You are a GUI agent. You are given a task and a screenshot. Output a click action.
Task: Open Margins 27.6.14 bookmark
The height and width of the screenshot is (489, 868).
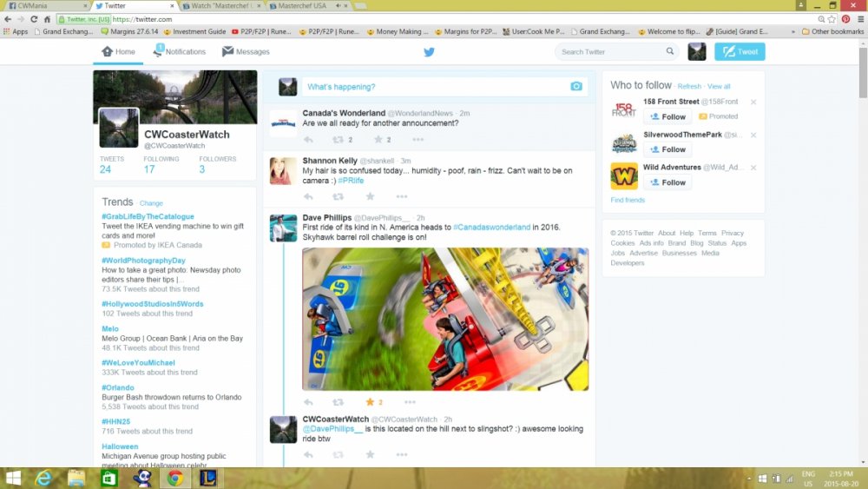pos(129,31)
